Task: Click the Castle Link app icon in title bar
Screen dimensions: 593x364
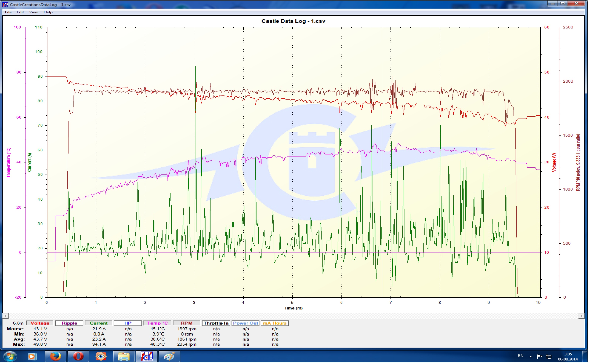Action: click(5, 4)
